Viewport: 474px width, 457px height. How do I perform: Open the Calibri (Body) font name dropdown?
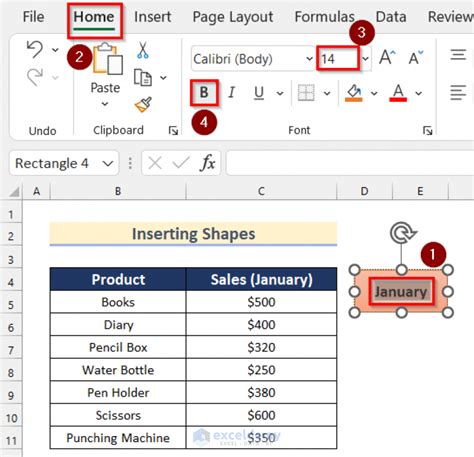309,59
